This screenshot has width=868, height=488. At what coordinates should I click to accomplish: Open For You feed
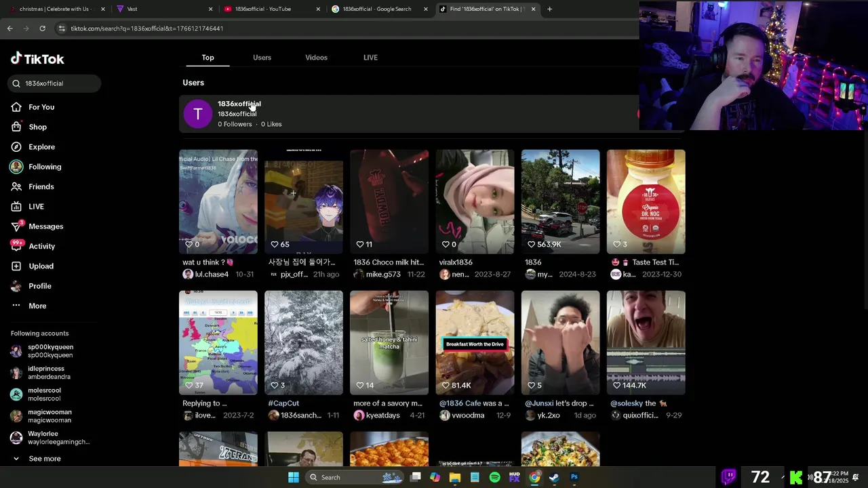click(x=41, y=107)
